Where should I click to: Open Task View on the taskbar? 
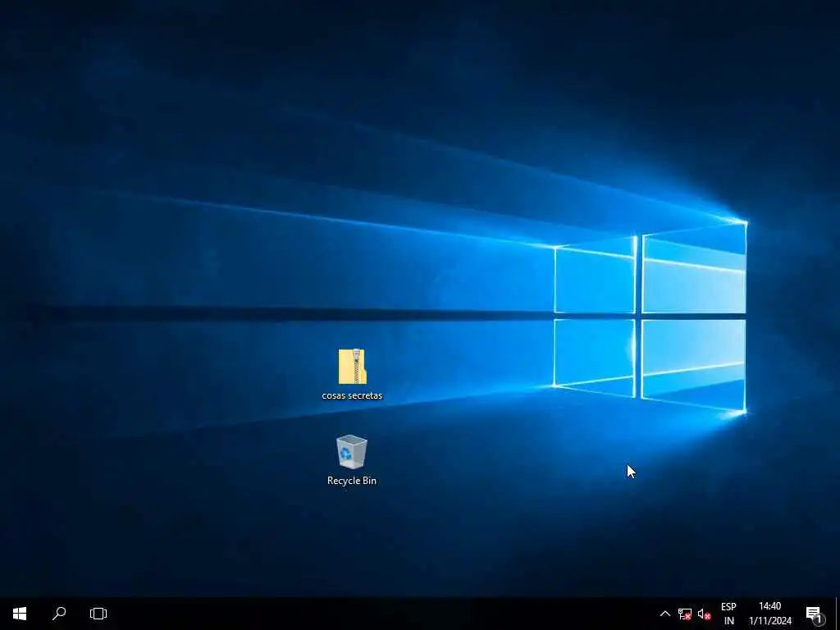[98, 614]
